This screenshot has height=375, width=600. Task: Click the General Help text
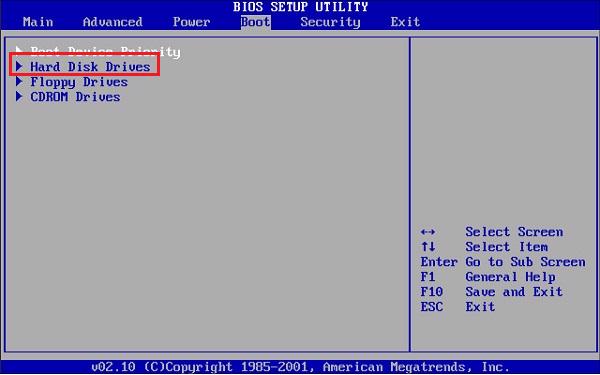(x=510, y=277)
